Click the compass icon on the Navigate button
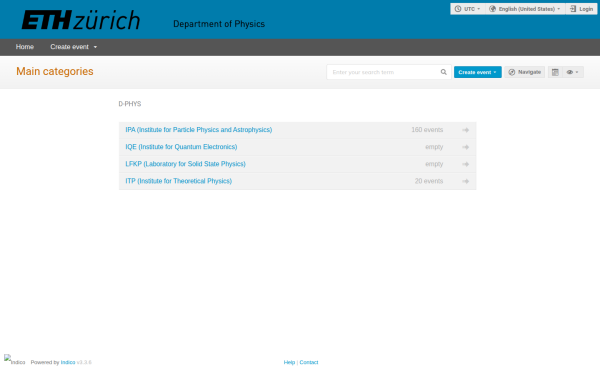The height and width of the screenshot is (375, 600). click(x=512, y=72)
